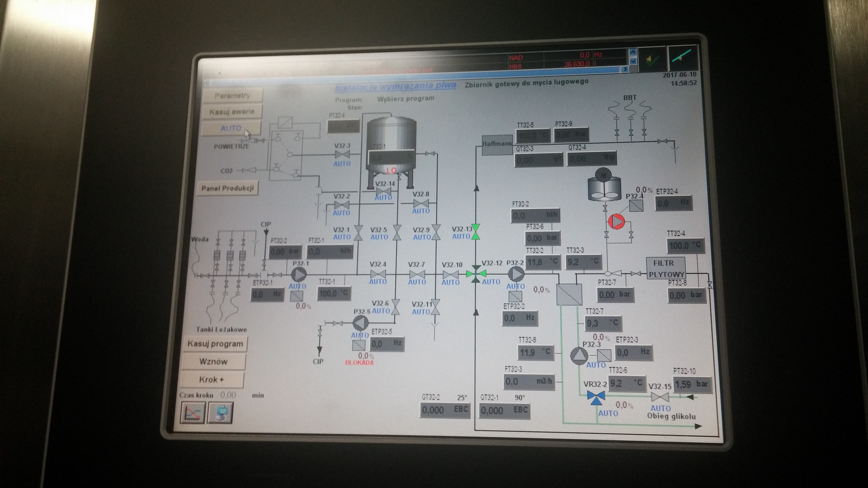Toggle AUTO mode label under V32-15

pos(660,408)
